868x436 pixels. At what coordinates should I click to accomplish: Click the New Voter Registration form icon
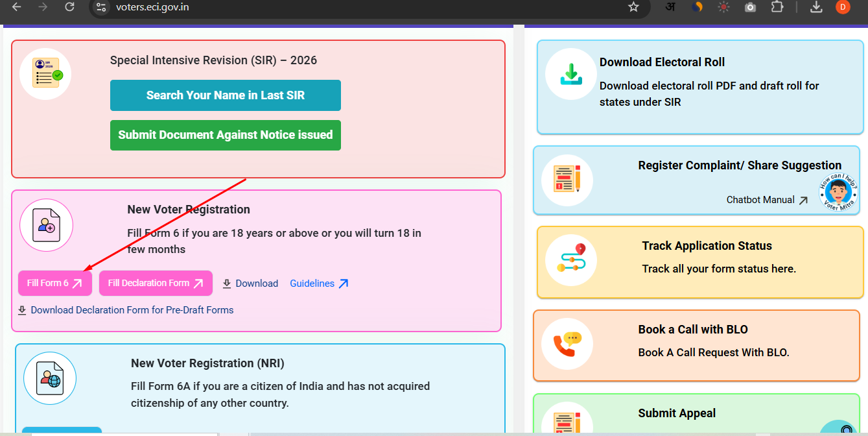coord(46,225)
